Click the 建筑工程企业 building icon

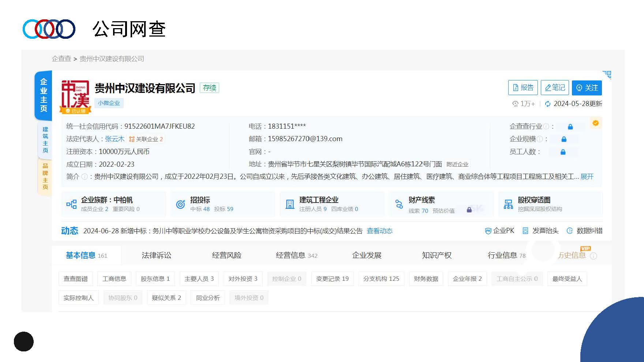point(290,204)
